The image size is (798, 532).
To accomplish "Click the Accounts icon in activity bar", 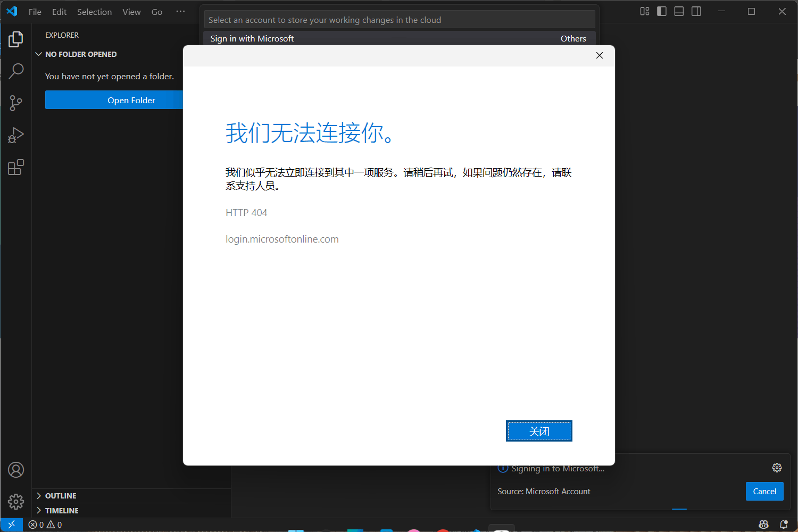I will (16, 470).
